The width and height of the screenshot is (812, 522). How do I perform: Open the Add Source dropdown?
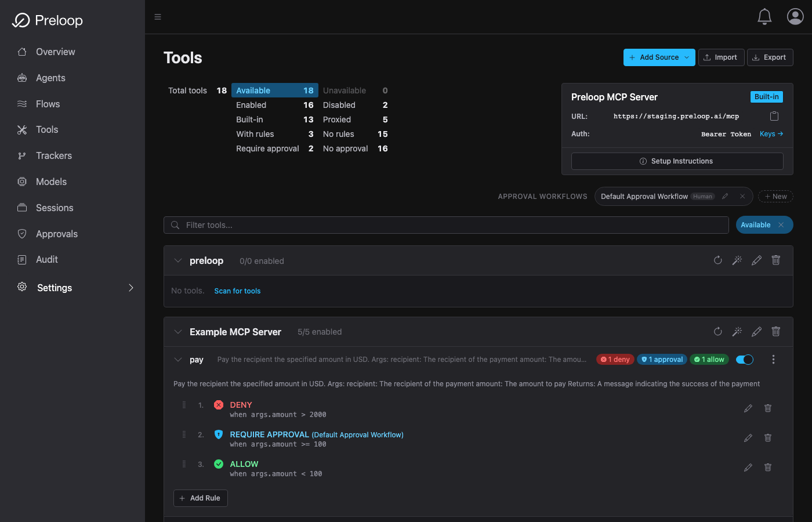(x=659, y=57)
